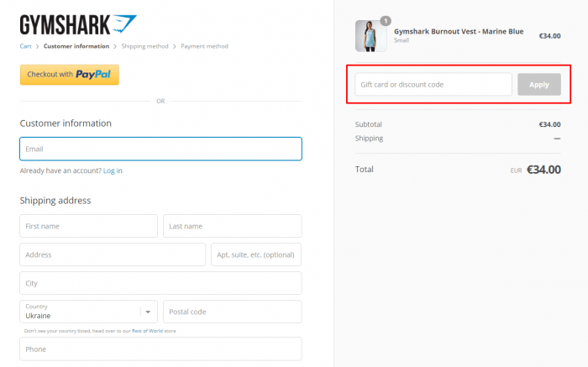The width and height of the screenshot is (588, 367).
Task: Click the 'Small' size label
Action: click(x=402, y=40)
